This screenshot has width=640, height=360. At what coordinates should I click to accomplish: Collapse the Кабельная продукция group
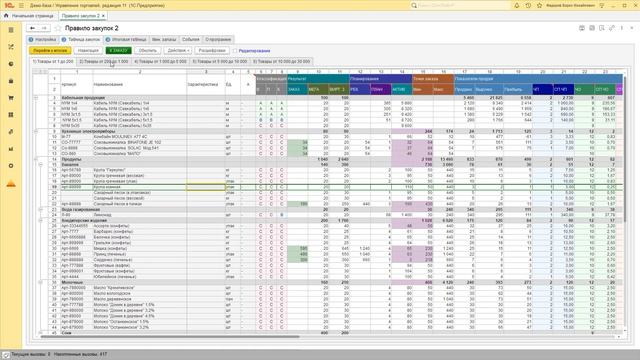(36, 98)
